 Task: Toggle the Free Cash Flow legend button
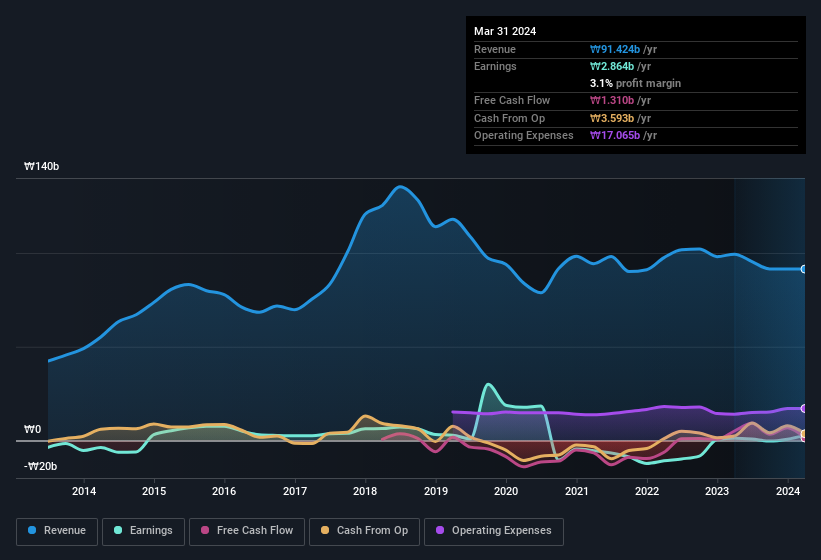(x=247, y=531)
